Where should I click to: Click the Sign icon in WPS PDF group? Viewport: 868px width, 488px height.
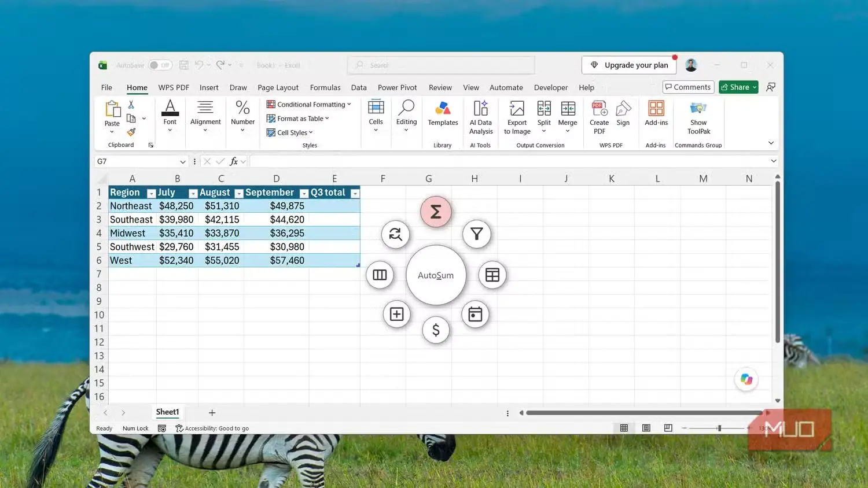pos(623,114)
